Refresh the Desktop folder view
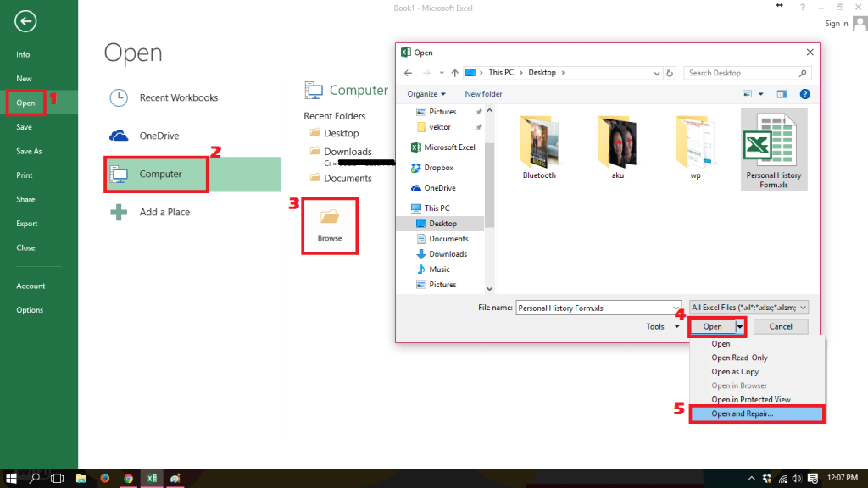This screenshot has height=488, width=868. 670,72
